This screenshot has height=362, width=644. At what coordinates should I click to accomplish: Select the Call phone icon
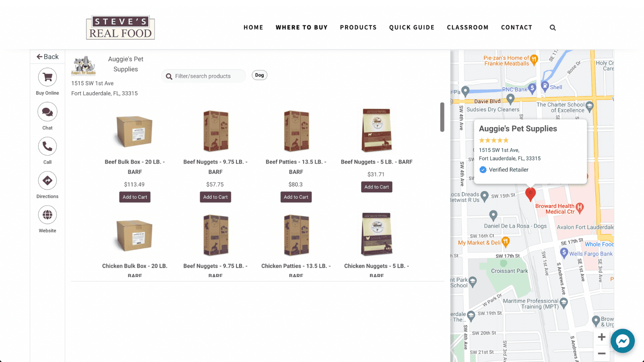(x=47, y=146)
